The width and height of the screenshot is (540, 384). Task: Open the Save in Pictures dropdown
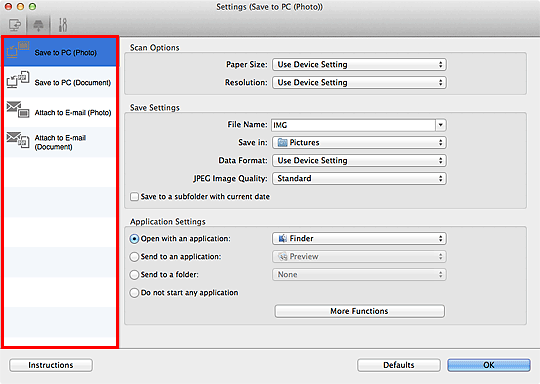point(359,143)
